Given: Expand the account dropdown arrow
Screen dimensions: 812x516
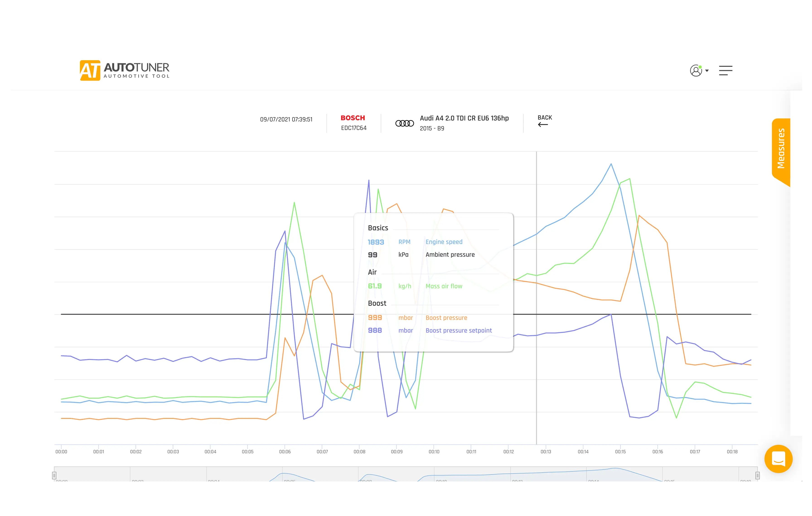Looking at the screenshot, I should (707, 71).
